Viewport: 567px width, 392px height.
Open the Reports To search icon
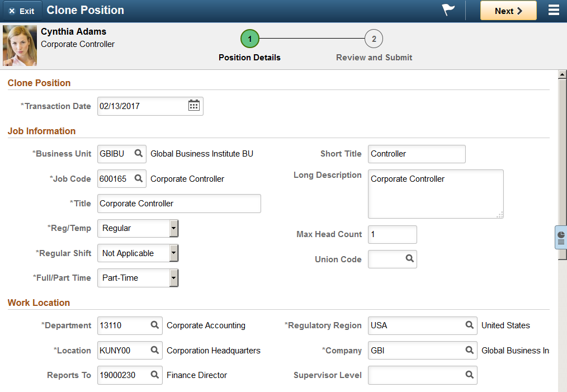[155, 375]
